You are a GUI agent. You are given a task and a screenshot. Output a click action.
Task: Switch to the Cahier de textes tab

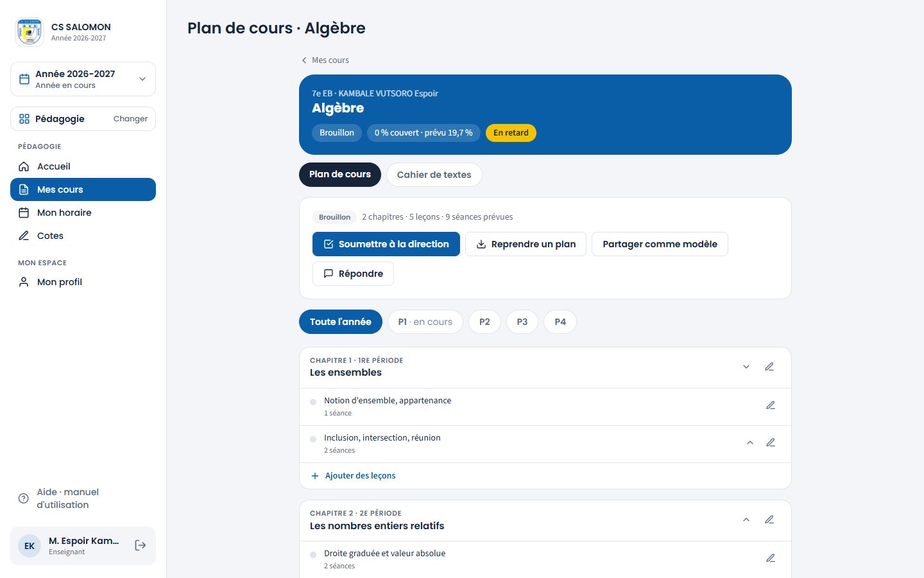click(x=434, y=175)
